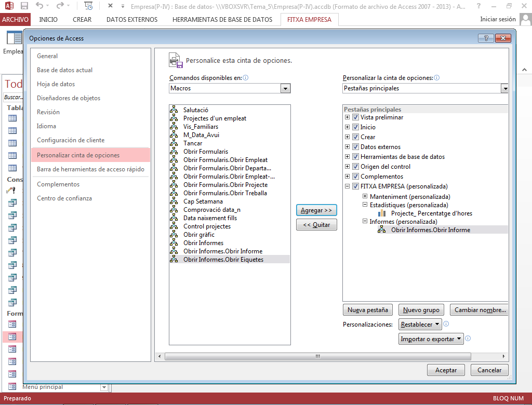Uncheck the Crear tab checkbox
Image resolution: width=532 pixels, height=405 pixels.
[x=355, y=137]
